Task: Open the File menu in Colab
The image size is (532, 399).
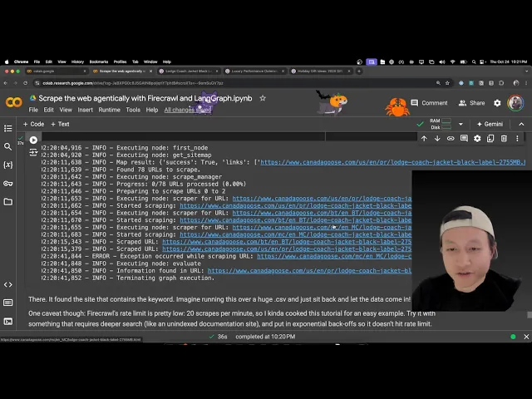Action: (x=33, y=110)
